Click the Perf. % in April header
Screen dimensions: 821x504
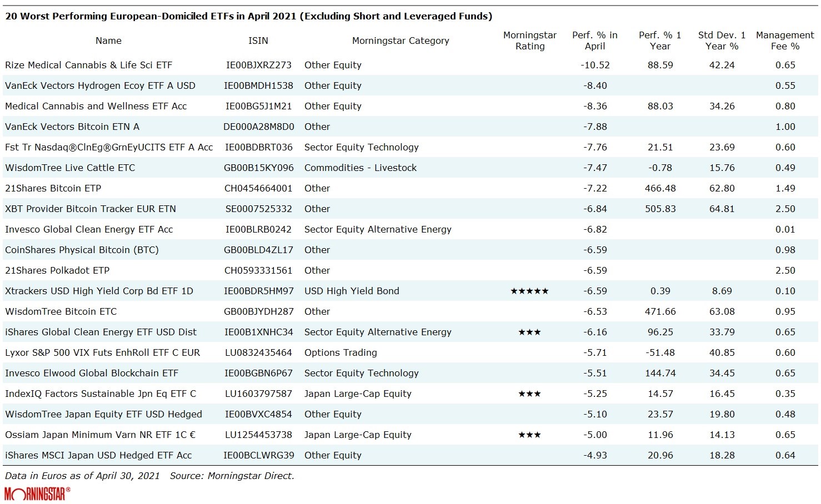pos(594,41)
